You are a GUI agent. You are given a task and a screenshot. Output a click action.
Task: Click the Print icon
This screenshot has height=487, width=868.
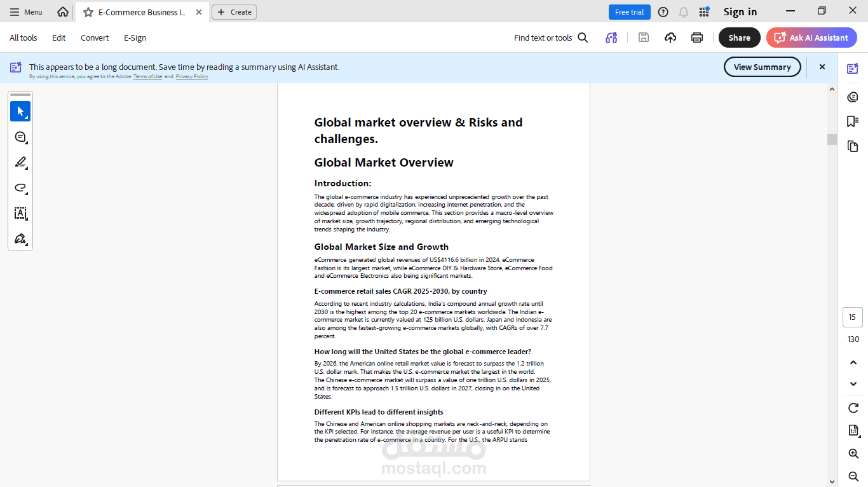click(x=697, y=38)
